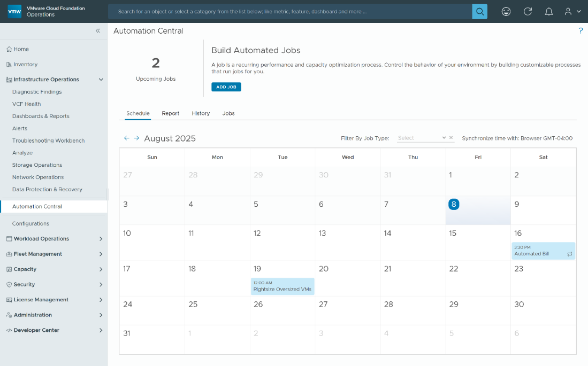Open the Rightsize Oversized VMs job
Screen dimensions: 588x366
pos(282,286)
